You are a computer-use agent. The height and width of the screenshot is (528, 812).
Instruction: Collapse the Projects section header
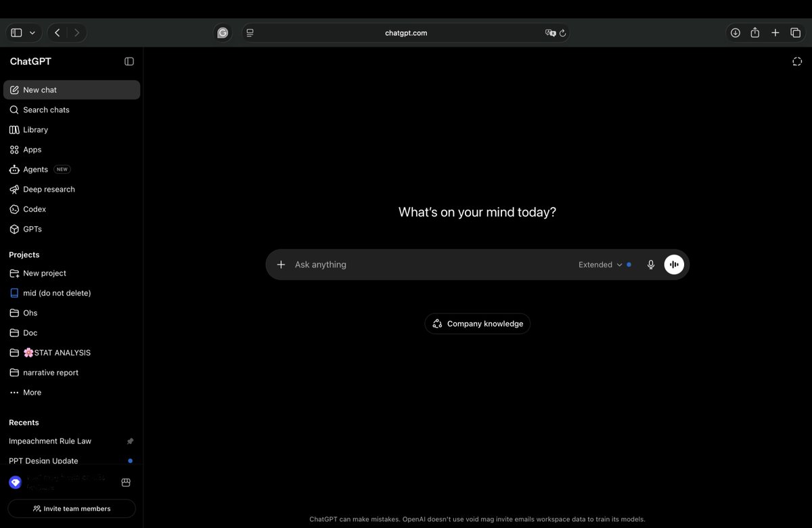pyautogui.click(x=24, y=255)
